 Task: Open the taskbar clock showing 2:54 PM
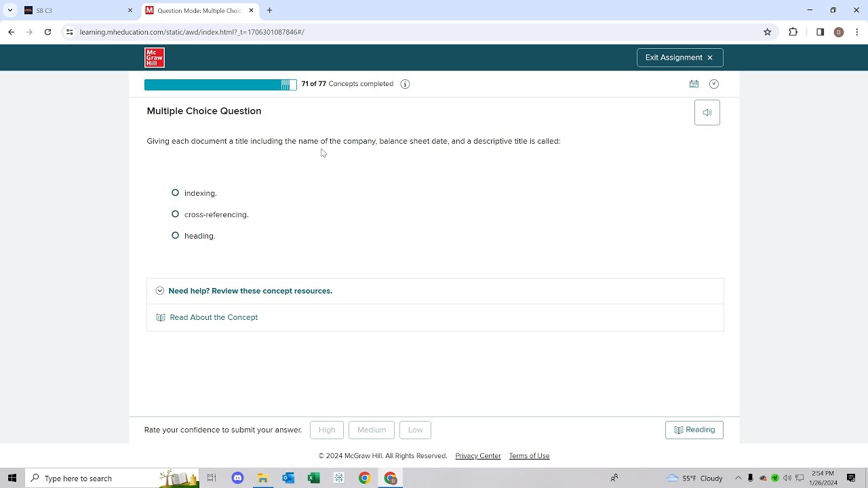(823, 478)
